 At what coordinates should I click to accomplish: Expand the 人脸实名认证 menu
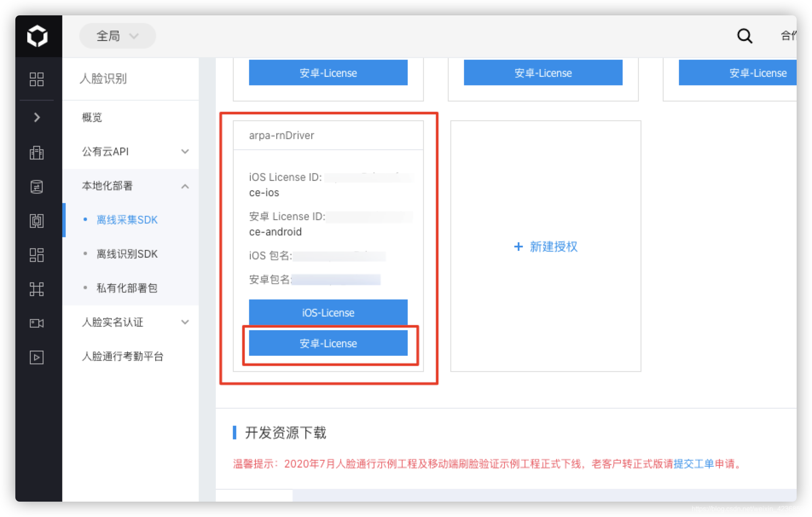point(185,322)
